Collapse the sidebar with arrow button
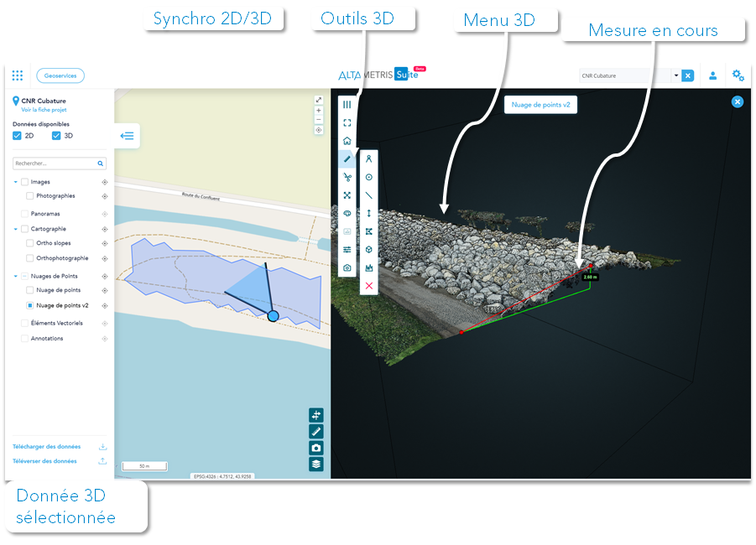 [x=128, y=136]
